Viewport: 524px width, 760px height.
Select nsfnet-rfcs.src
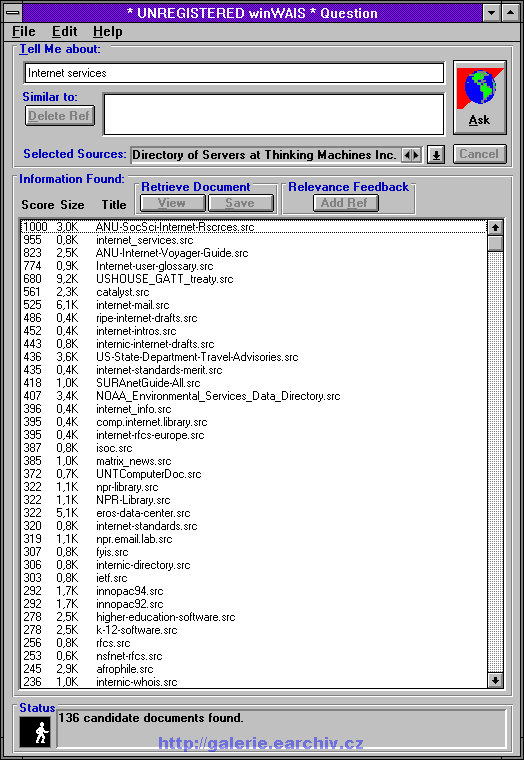click(x=254, y=656)
